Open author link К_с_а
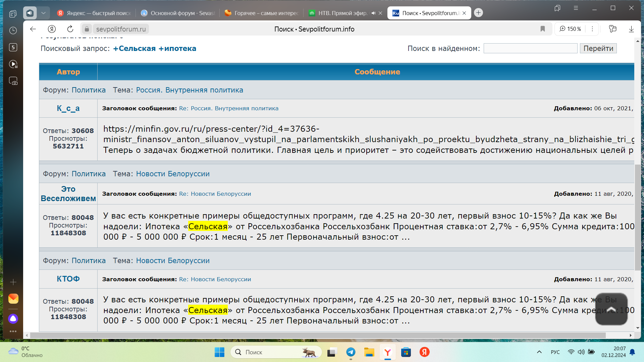The height and width of the screenshot is (362, 644). tap(68, 108)
